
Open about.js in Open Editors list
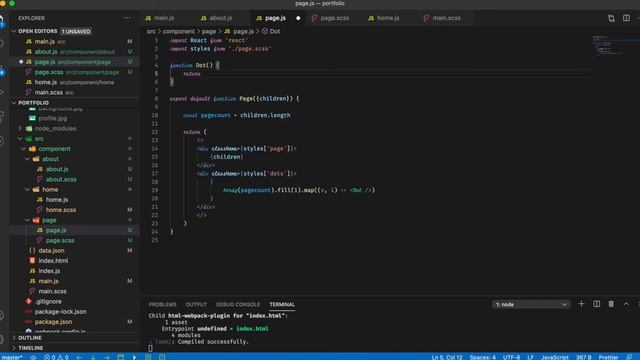(x=75, y=51)
